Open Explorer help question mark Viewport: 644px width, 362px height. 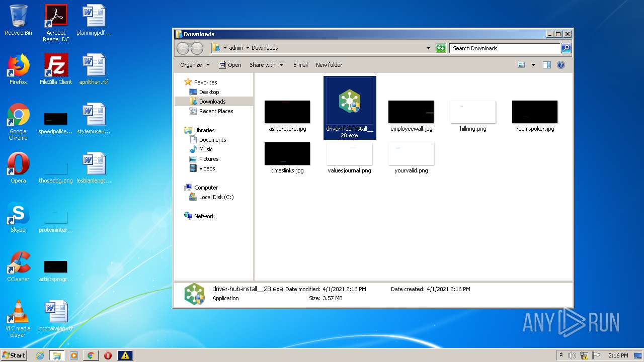[x=561, y=65]
